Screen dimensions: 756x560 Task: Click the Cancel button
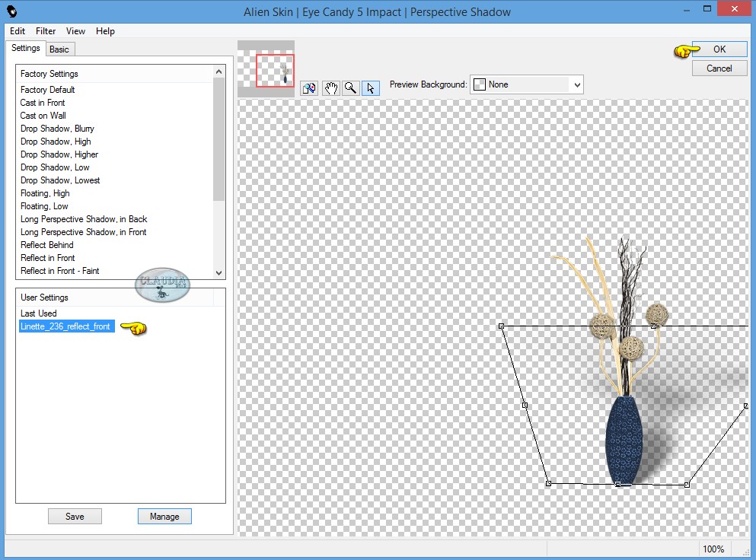719,68
